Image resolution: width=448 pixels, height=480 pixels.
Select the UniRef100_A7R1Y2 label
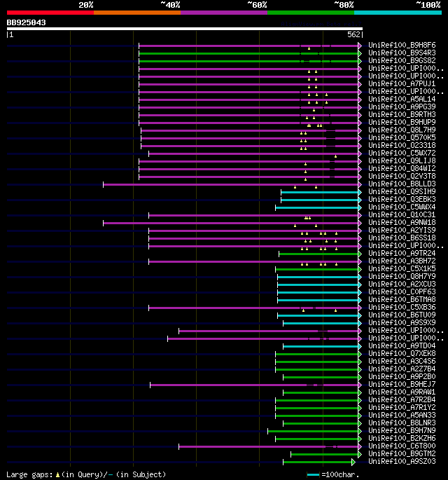(x=402, y=407)
